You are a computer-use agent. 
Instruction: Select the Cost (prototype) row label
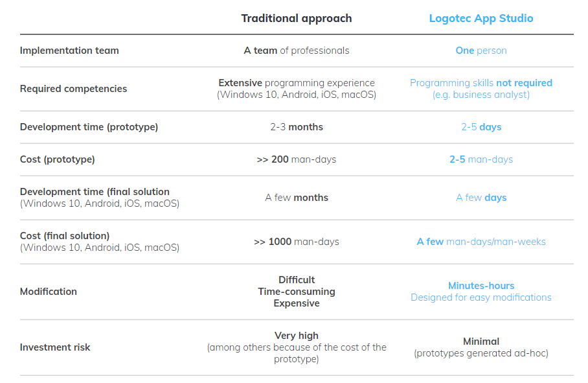coord(58,159)
